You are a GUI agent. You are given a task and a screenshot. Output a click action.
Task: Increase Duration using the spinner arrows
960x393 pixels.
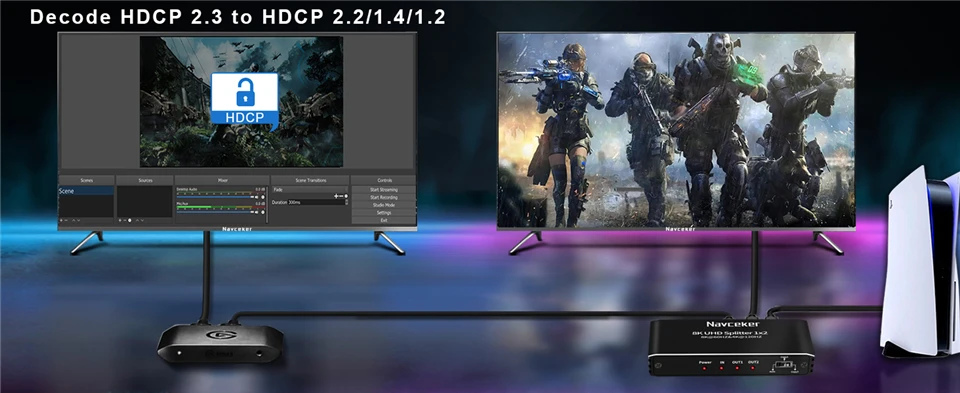coord(347,200)
